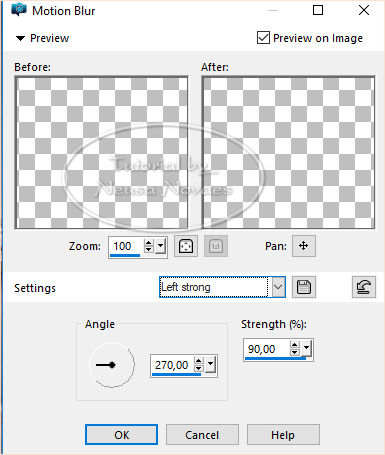Collapse the Preview section triangle
The width and height of the screenshot is (385, 455).
coord(20,38)
